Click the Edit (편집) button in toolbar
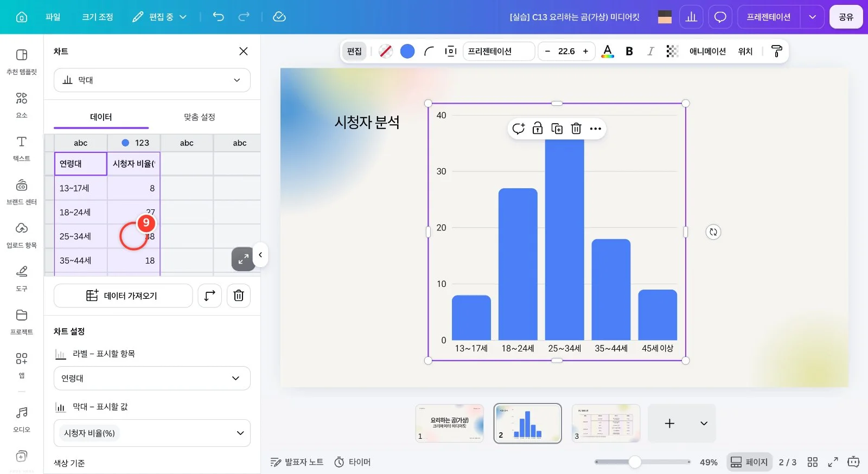Image resolution: width=868 pixels, height=474 pixels. tap(354, 51)
